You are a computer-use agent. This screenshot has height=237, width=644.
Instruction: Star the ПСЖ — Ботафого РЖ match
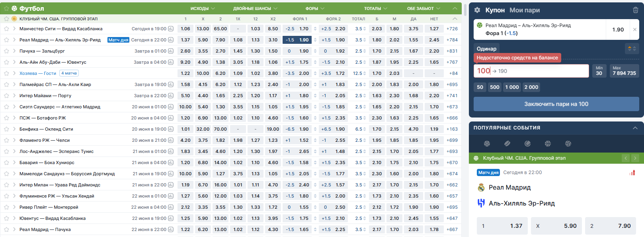point(6,118)
